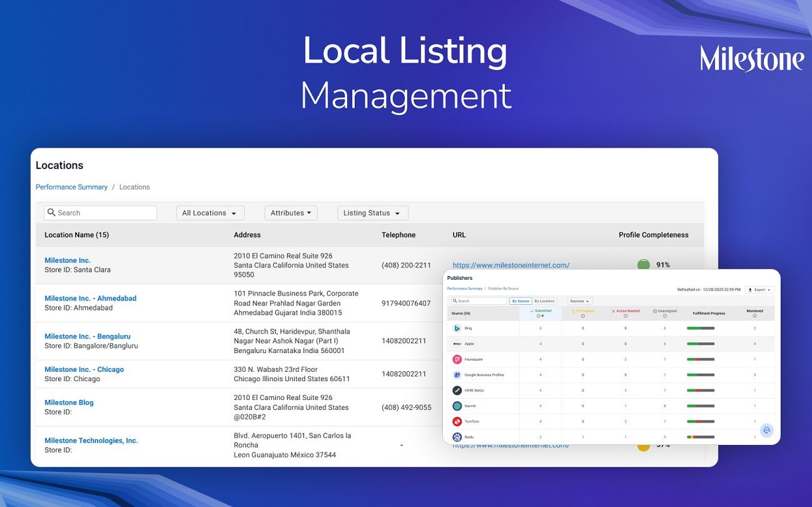
Task: Click the Foursquare publisher icon
Action: (457, 359)
